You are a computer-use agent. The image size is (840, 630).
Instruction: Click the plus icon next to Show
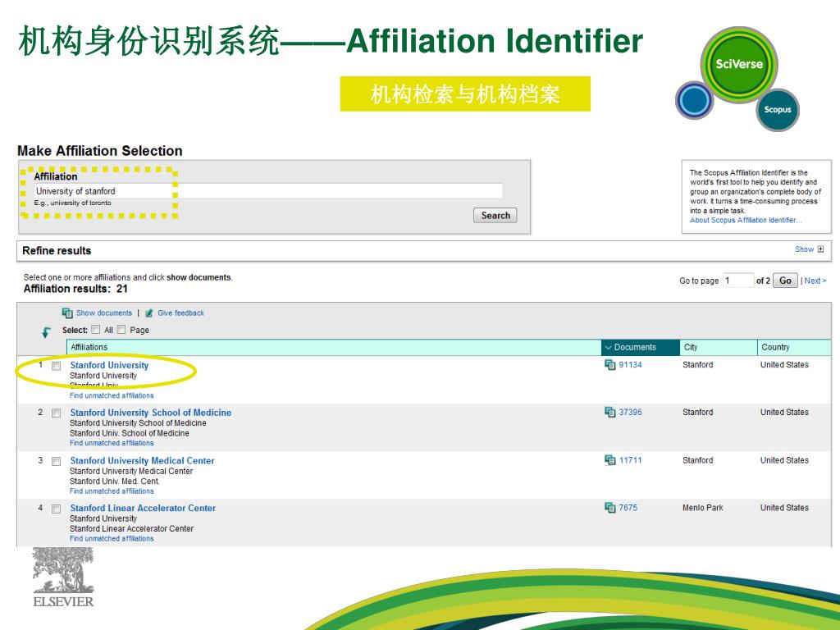pyautogui.click(x=820, y=249)
